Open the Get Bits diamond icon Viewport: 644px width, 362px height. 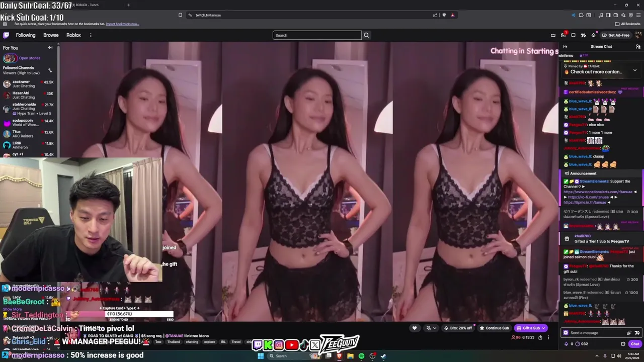coord(593,35)
